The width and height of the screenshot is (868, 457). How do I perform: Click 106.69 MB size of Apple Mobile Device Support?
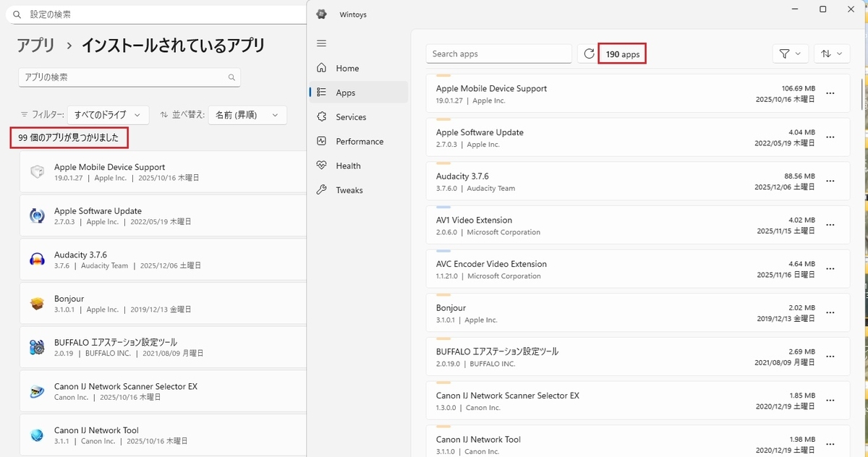tap(798, 88)
